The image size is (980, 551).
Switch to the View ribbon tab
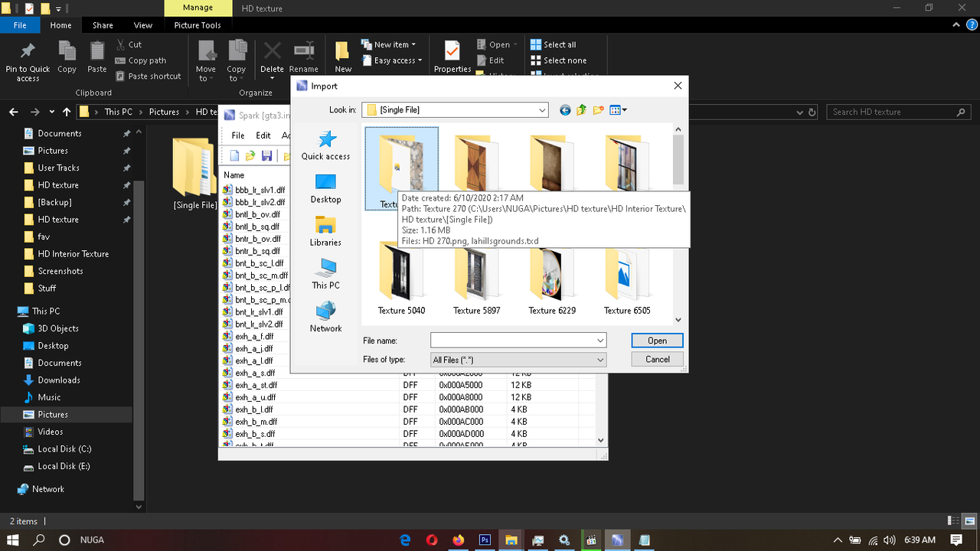[x=143, y=25]
